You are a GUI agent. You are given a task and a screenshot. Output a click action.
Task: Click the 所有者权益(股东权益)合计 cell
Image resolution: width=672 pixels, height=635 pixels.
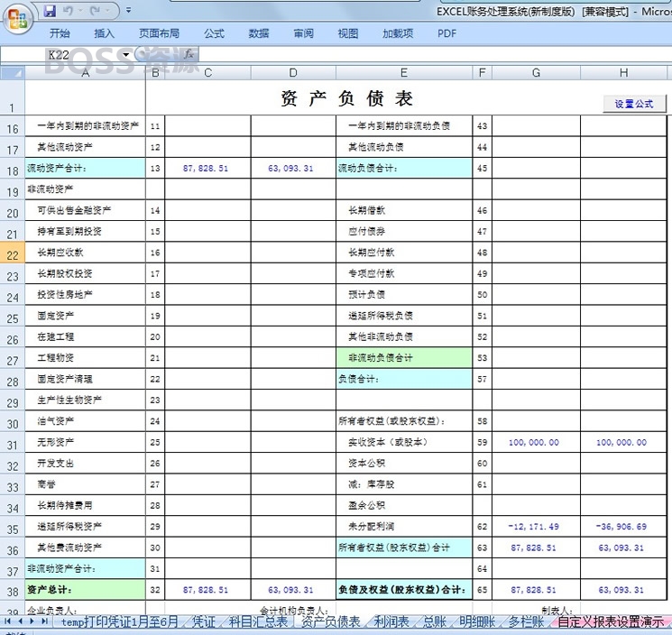pyautogui.click(x=404, y=548)
